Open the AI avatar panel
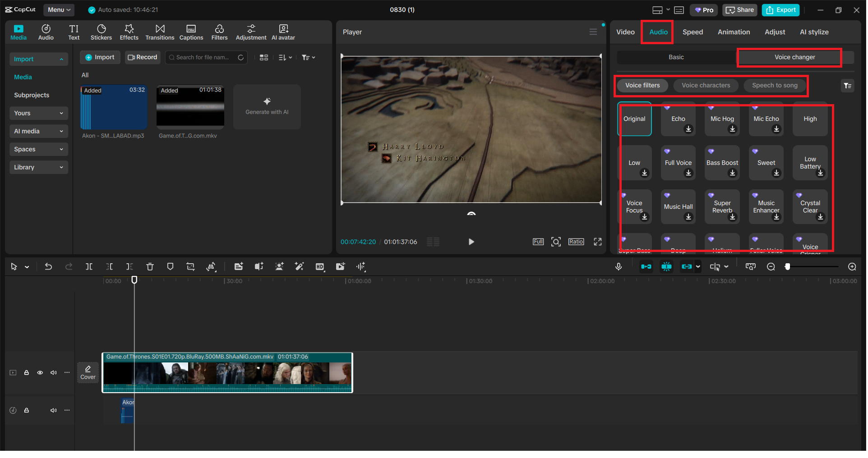 point(283,32)
